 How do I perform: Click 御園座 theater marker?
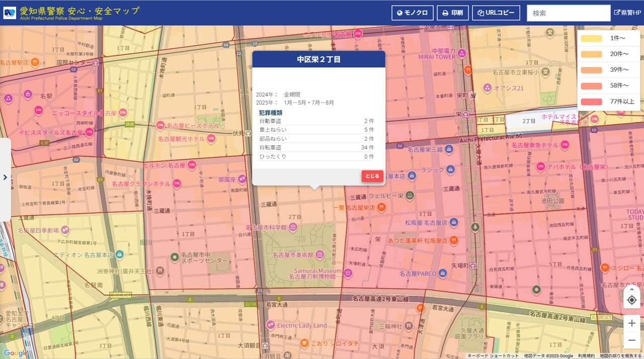[242, 179]
